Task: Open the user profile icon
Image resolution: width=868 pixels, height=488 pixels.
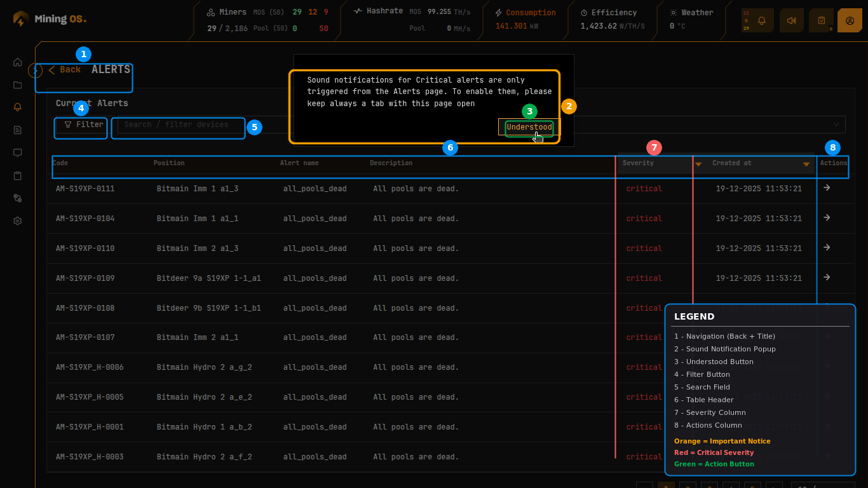Action: tap(850, 20)
